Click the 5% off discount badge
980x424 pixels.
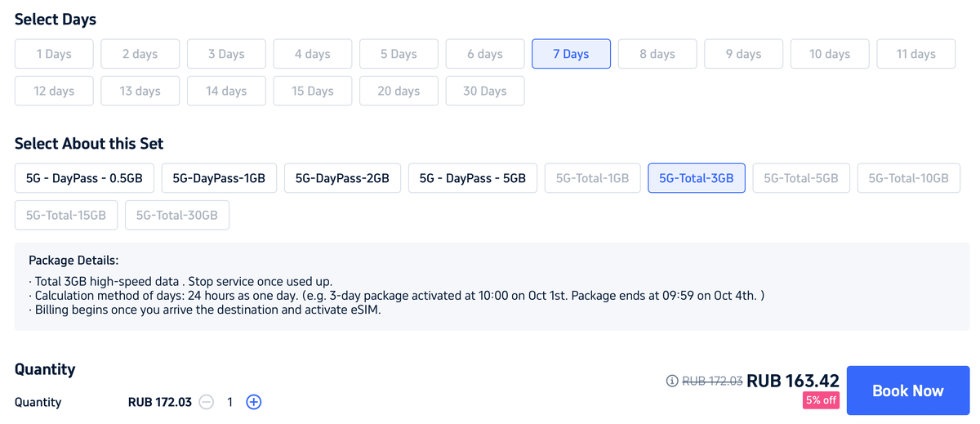821,400
